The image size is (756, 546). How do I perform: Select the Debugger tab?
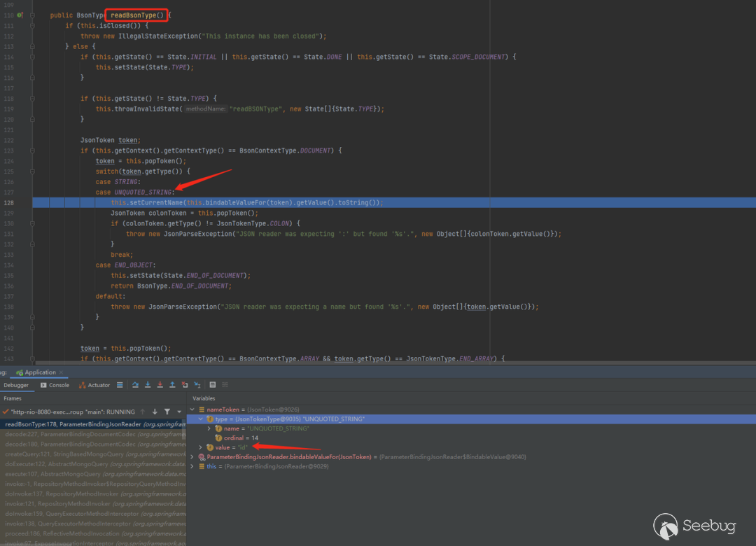pos(16,385)
